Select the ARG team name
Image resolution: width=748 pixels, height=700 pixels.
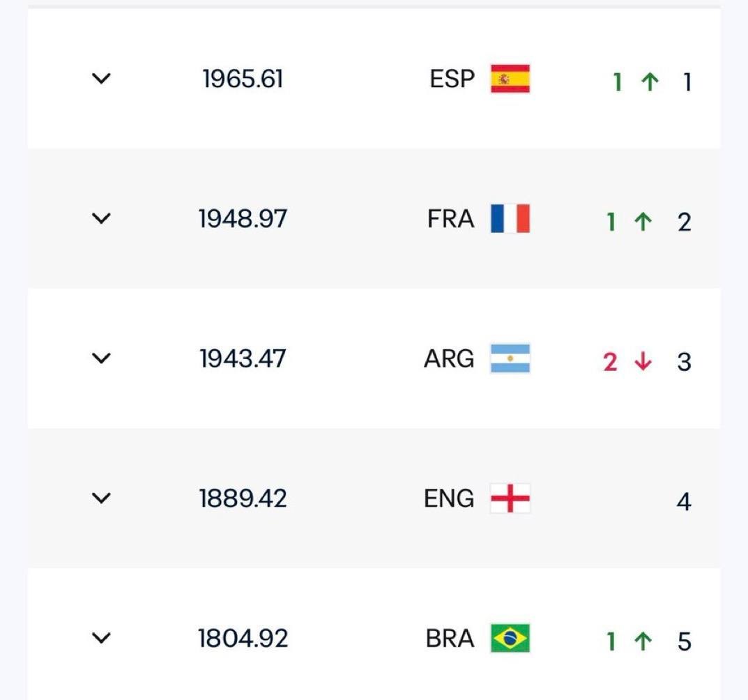pyautogui.click(x=450, y=358)
